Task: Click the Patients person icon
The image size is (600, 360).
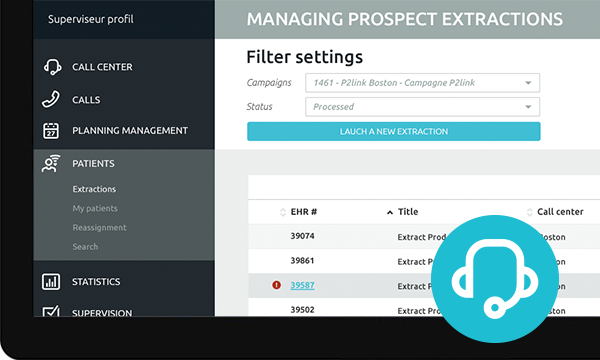Action: tap(51, 163)
